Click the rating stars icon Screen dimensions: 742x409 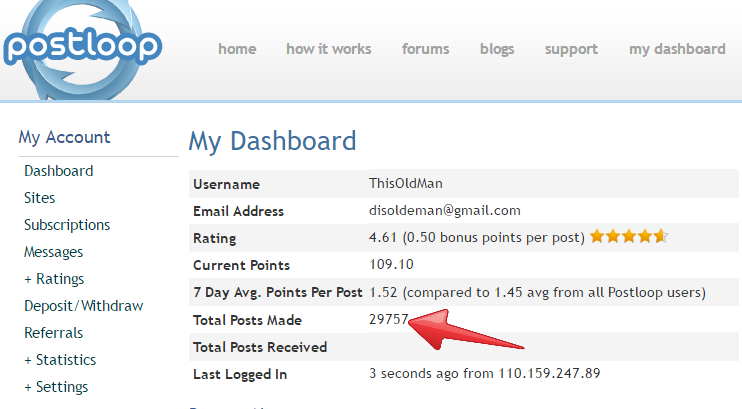point(629,236)
